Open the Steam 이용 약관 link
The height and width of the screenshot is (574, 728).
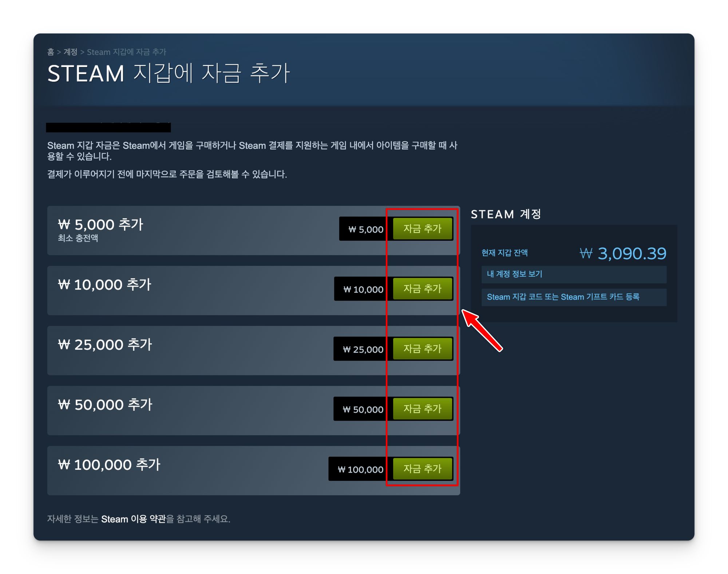tap(133, 519)
